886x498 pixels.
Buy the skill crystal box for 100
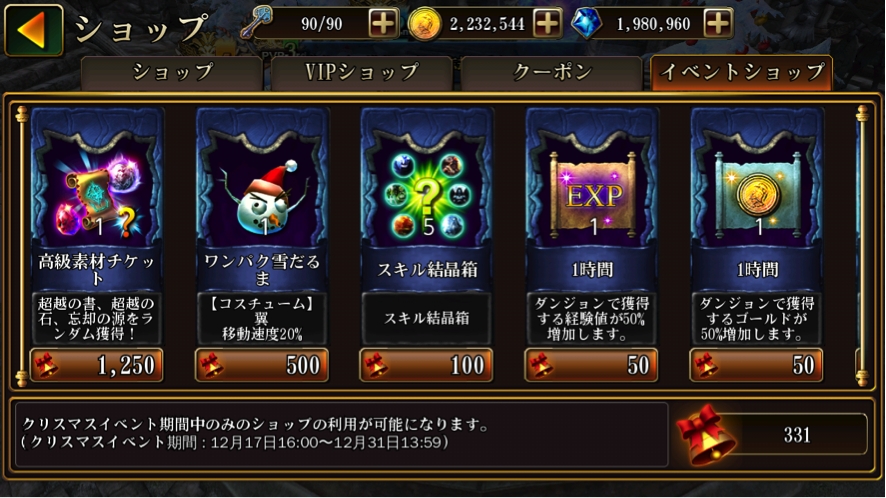(427, 365)
